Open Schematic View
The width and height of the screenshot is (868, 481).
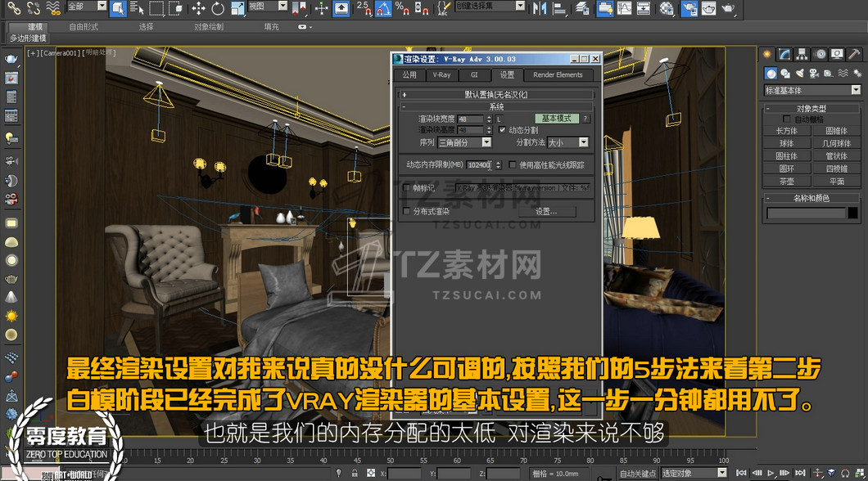pyautogui.click(x=644, y=7)
